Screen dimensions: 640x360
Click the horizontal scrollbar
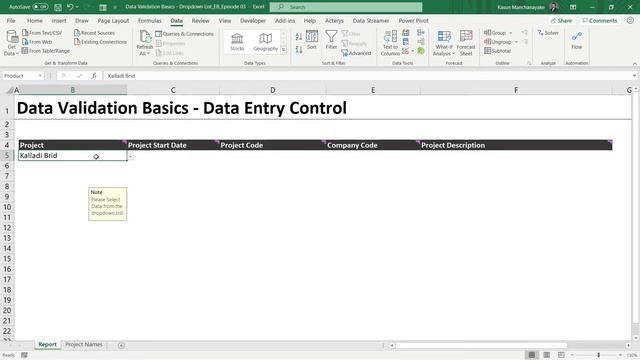[481, 345]
